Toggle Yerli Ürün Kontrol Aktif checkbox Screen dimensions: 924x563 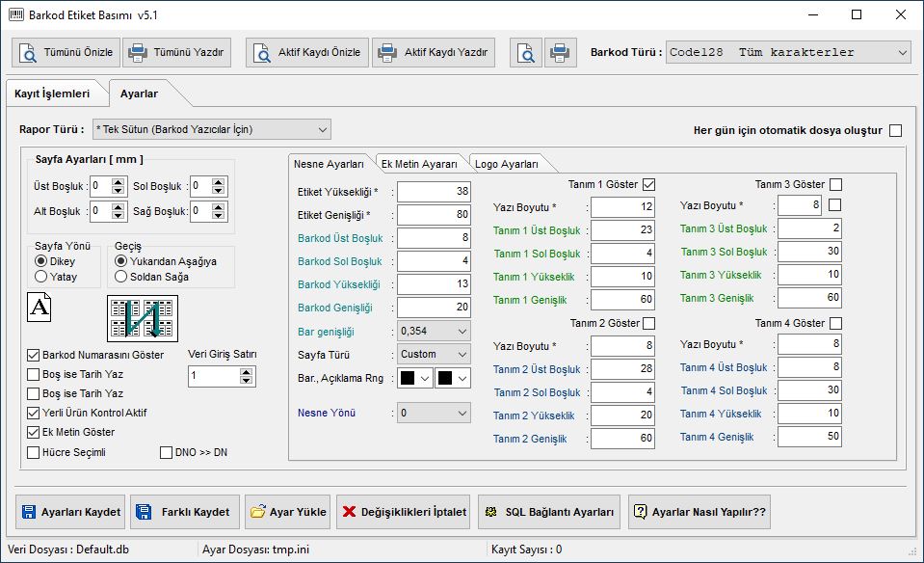(x=34, y=413)
